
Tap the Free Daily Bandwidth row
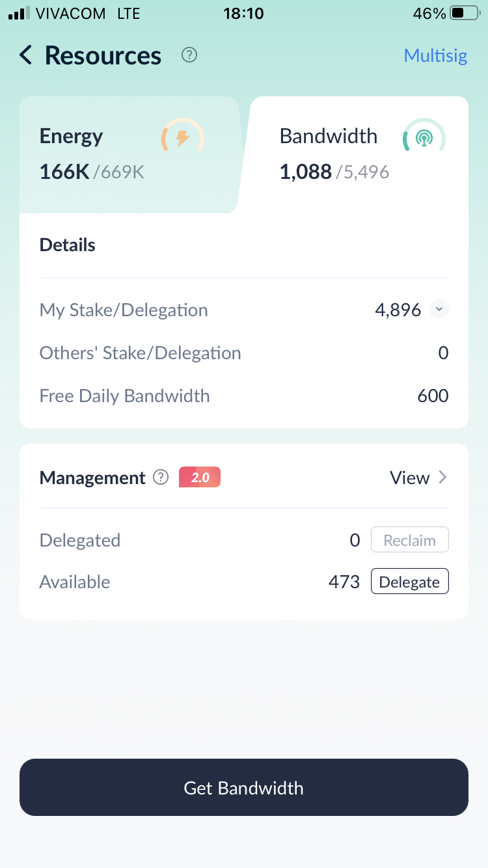[124, 396]
